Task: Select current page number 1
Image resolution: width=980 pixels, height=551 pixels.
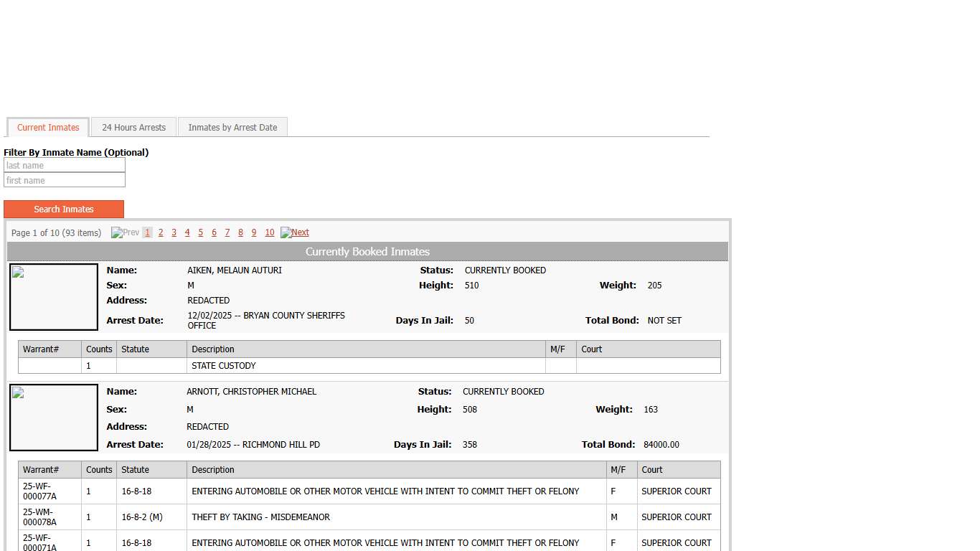Action: click(x=147, y=232)
